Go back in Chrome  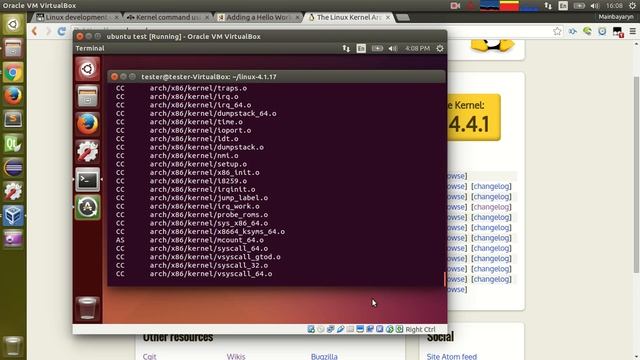click(35, 31)
